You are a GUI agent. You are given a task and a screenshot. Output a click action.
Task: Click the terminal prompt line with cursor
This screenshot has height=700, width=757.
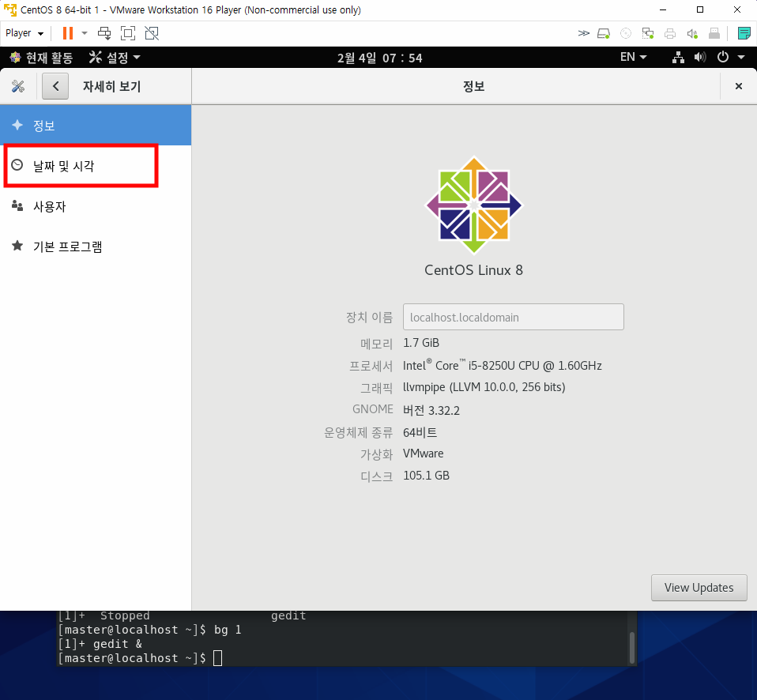pos(140,658)
